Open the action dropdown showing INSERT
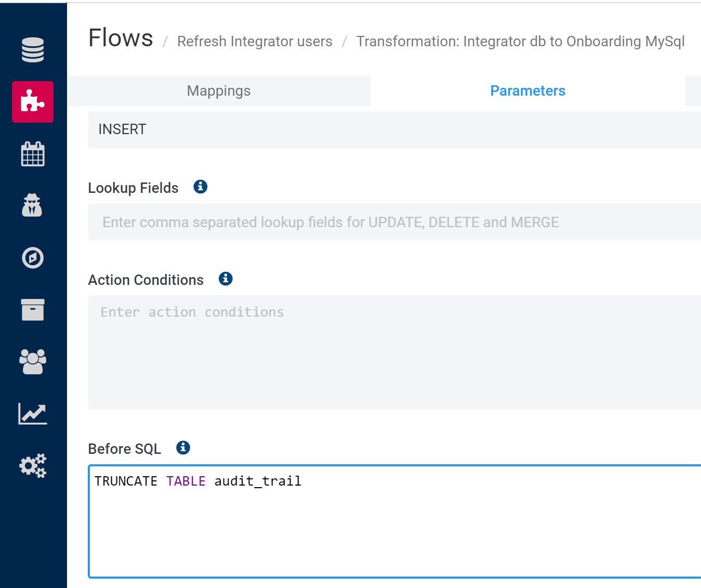The height and width of the screenshot is (588, 701). (394, 129)
